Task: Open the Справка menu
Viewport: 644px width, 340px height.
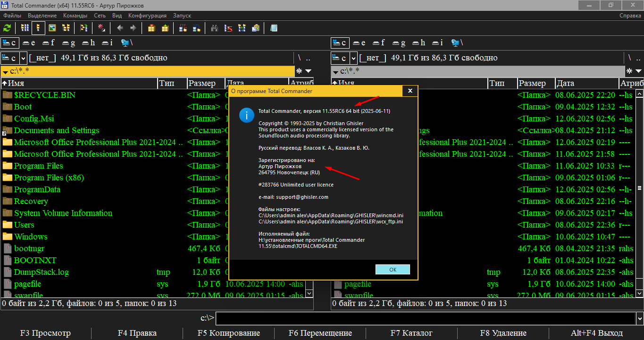Action: point(630,16)
